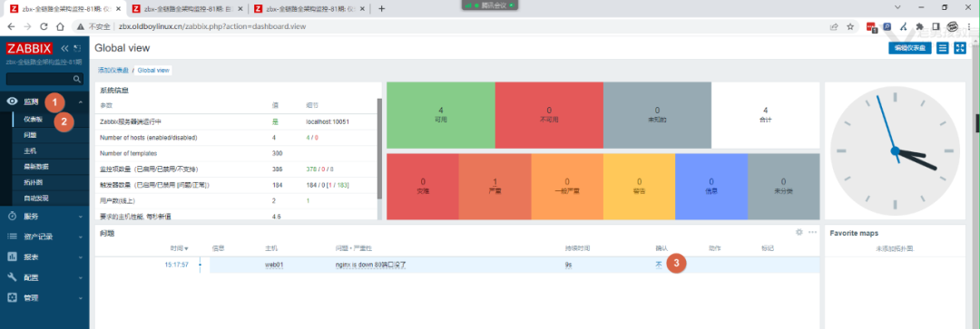Click the 编辑仪表盘 edit dashboard button
This screenshot has height=329, width=980.
[x=910, y=48]
